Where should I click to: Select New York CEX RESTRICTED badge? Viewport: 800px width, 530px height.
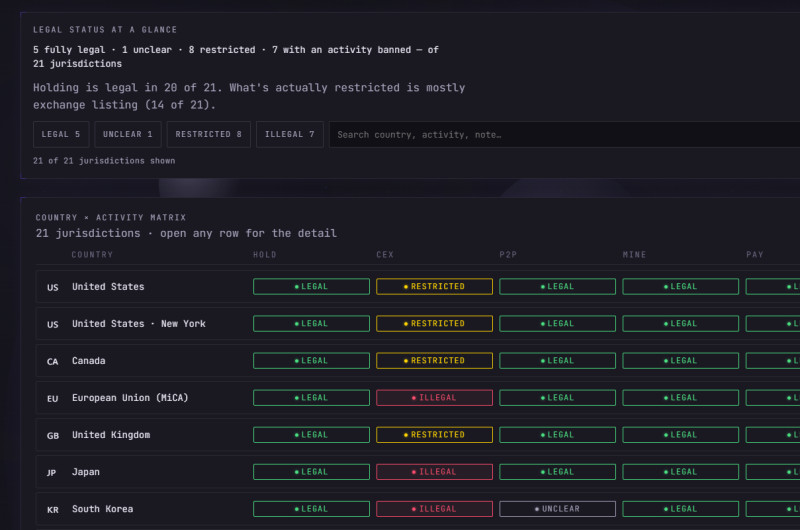(434, 323)
